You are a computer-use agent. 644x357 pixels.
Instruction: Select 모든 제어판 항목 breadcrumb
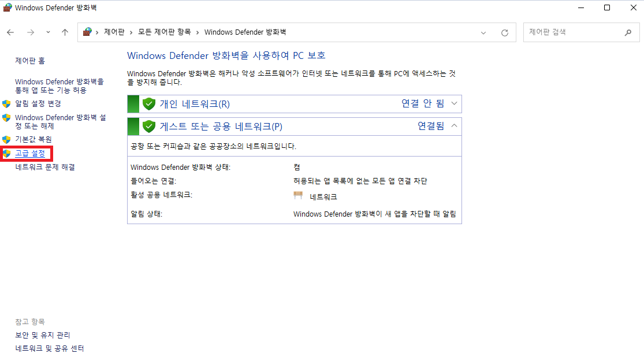164,32
